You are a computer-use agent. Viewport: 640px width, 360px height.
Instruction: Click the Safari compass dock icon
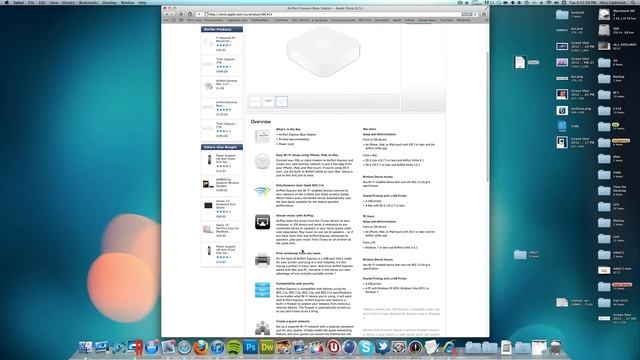click(184, 347)
